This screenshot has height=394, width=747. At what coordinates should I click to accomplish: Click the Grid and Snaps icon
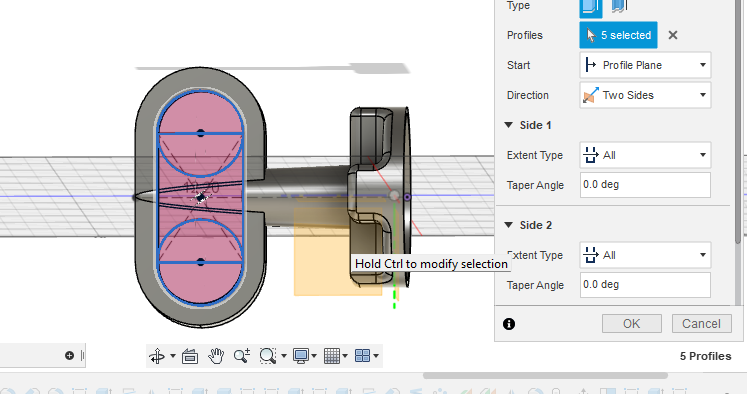[332, 356]
